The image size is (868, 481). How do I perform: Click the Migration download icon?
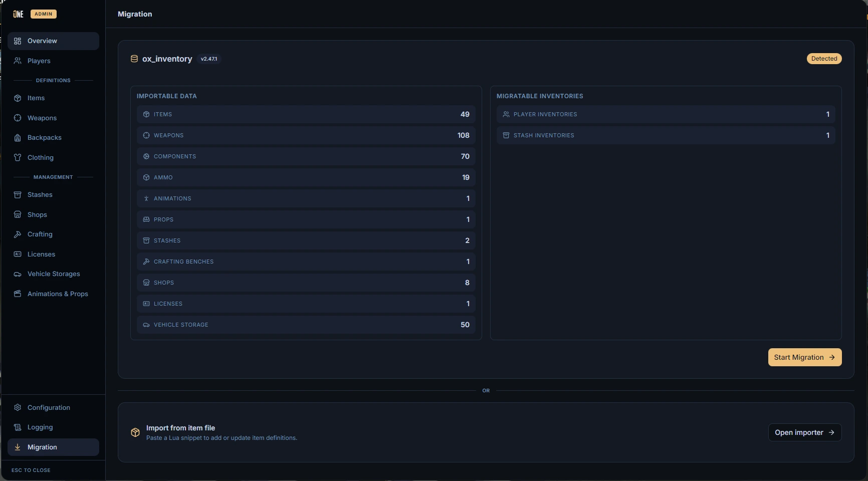pyautogui.click(x=18, y=447)
